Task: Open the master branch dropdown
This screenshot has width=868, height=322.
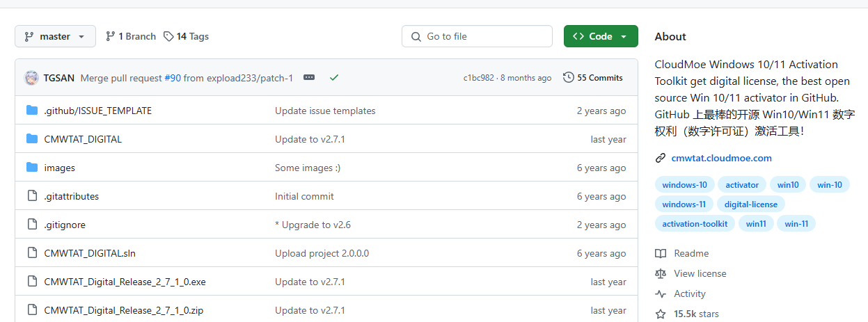Action: (55, 36)
